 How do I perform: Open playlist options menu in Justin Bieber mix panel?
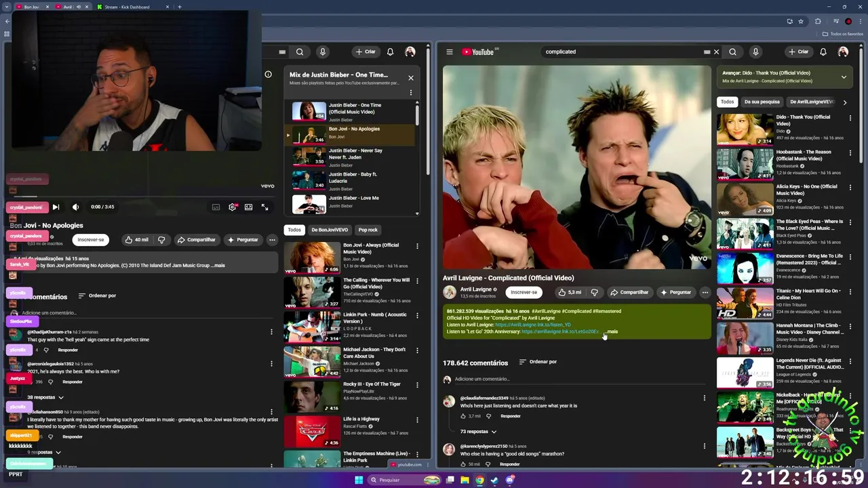410,93
